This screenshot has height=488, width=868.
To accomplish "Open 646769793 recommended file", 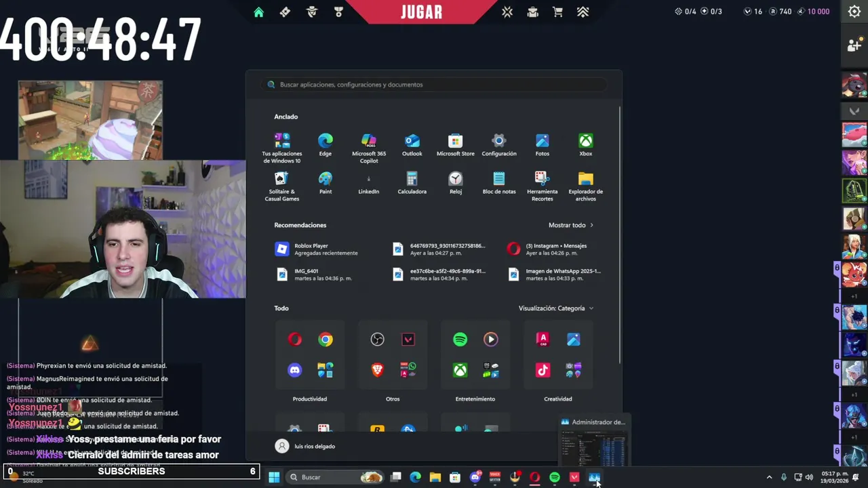I will [439, 249].
